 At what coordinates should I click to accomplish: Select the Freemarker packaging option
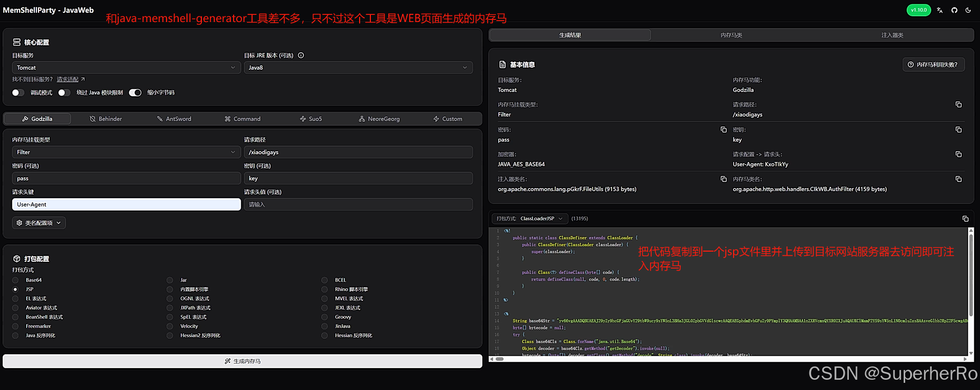(x=15, y=326)
